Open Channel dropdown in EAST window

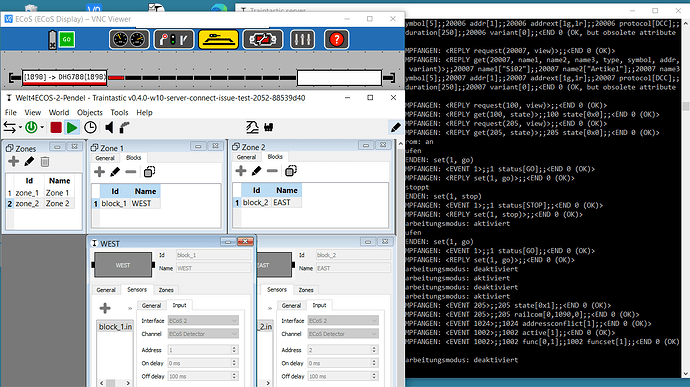(x=343, y=334)
